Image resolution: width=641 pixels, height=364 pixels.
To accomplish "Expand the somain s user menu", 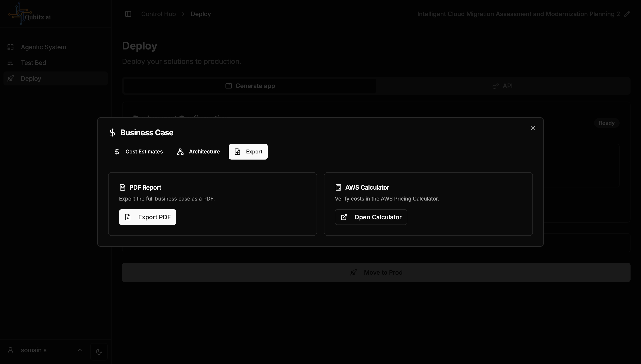I will click(80, 350).
